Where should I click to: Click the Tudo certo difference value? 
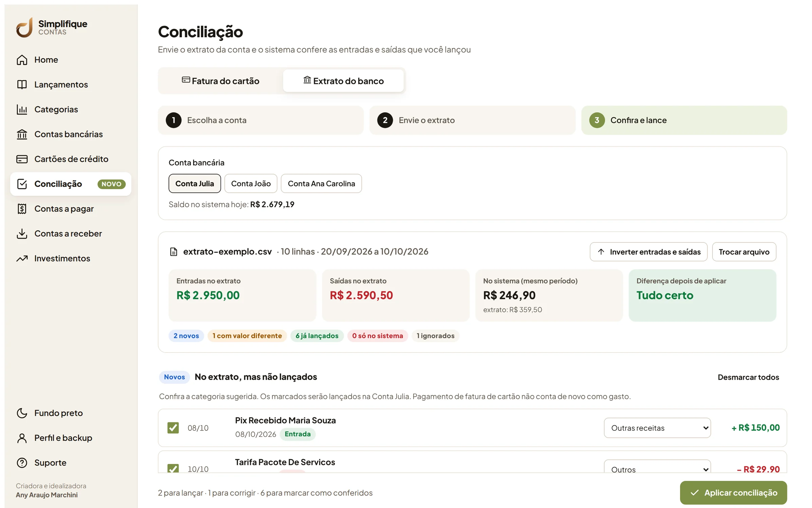665,295
